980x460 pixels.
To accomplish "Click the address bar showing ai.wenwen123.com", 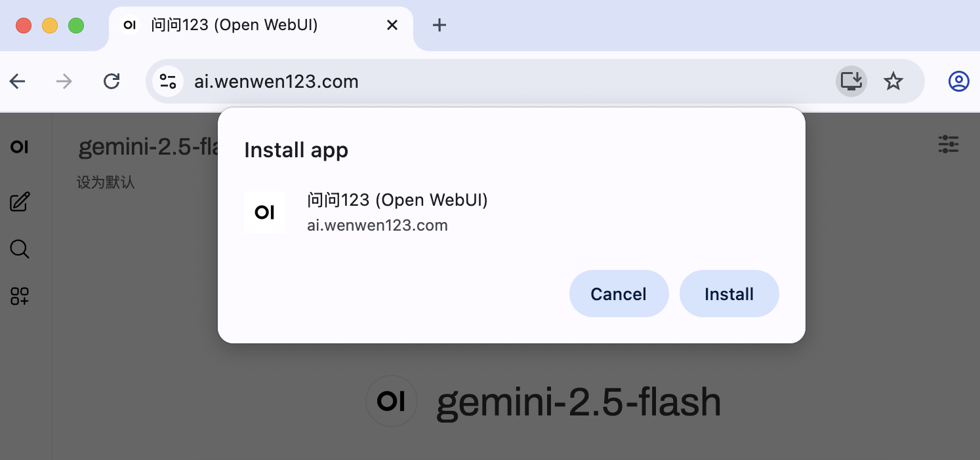I will 276,81.
